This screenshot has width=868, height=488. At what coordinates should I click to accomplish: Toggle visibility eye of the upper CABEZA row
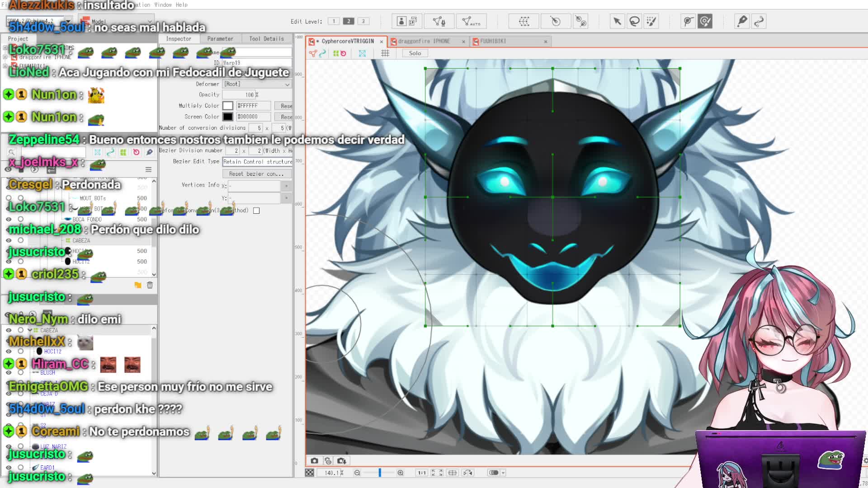[9, 240]
